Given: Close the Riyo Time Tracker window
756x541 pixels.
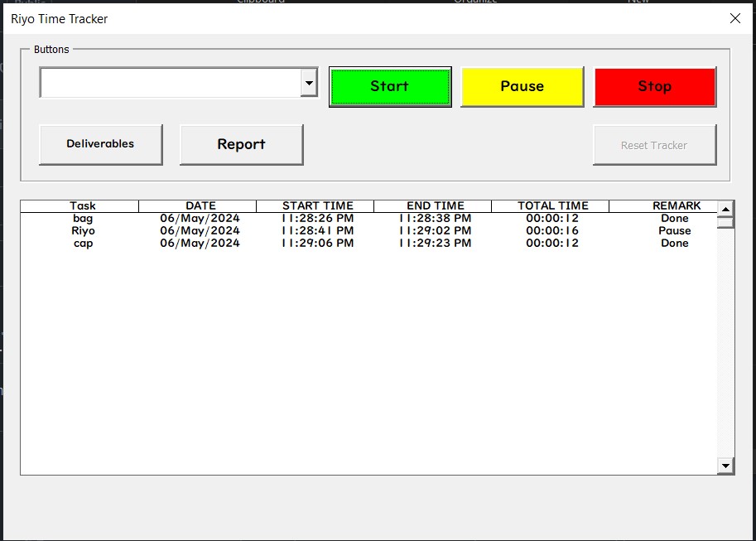Looking at the screenshot, I should 735,18.
